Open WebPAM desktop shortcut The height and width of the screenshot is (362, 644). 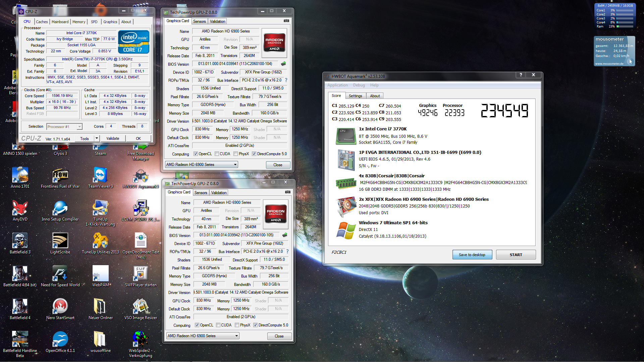[x=101, y=276]
